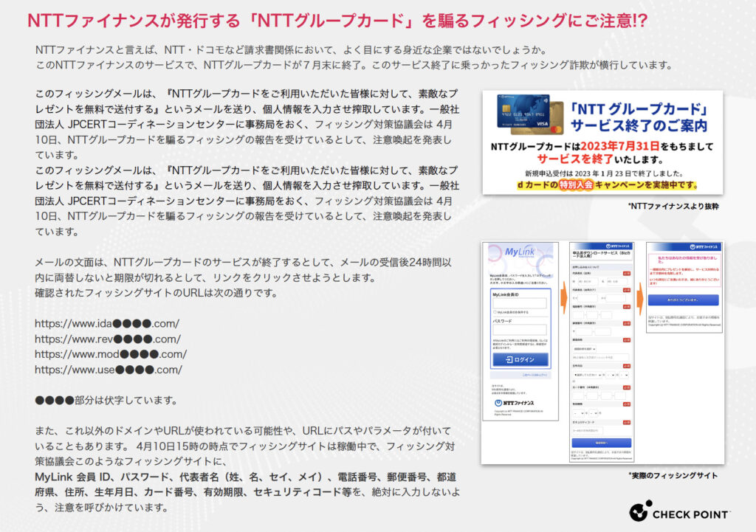Click the credit card image in the NTT banner
This screenshot has width=756, height=532.
coord(530,114)
